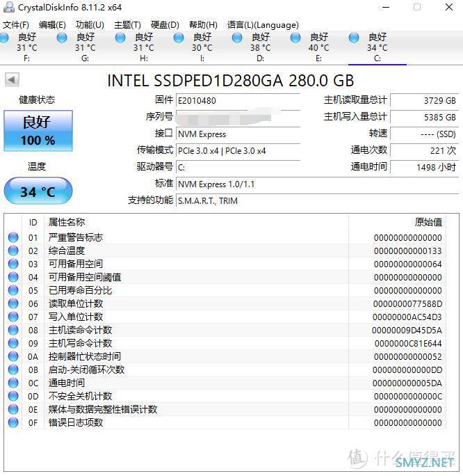This screenshot has width=463, height=476.
Task: Open the 编辑(E) menu
Action: 52,25
